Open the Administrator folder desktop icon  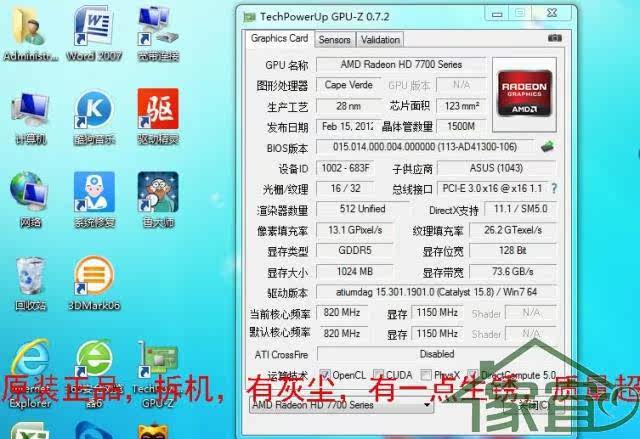(x=29, y=35)
